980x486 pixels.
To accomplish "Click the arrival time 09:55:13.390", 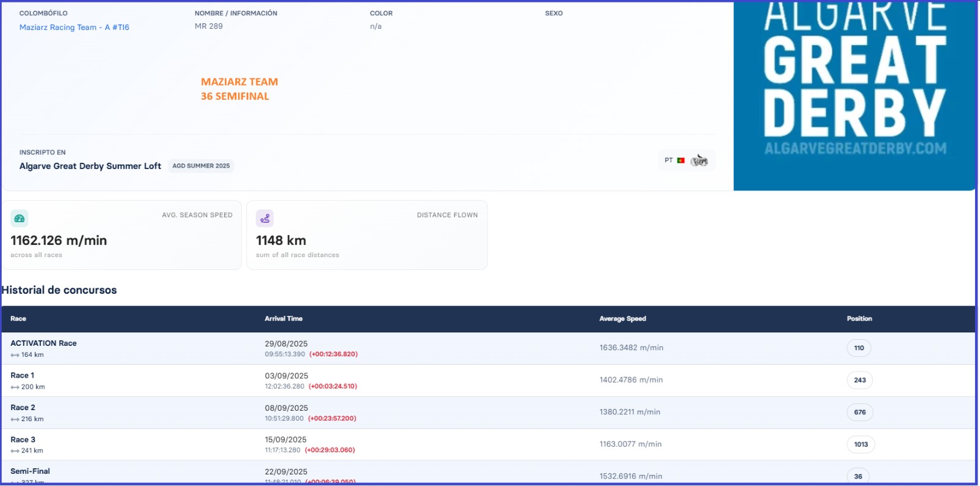I will [285, 354].
